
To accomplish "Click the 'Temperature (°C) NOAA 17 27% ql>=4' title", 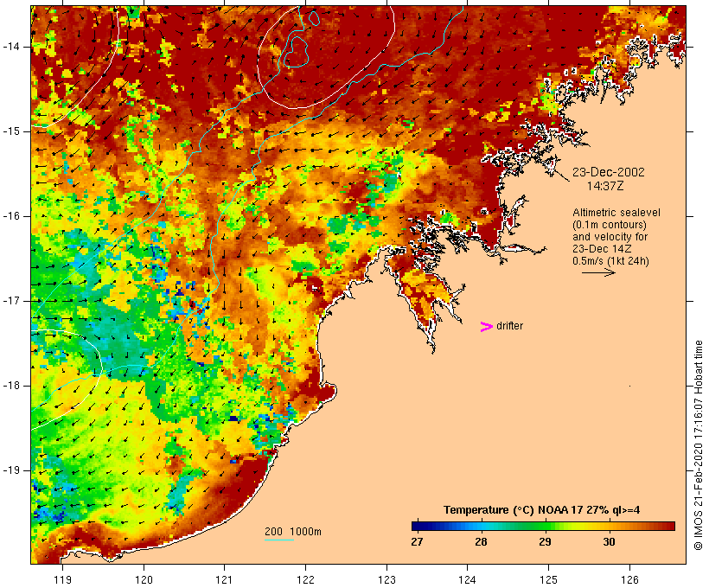I will [542, 510].
